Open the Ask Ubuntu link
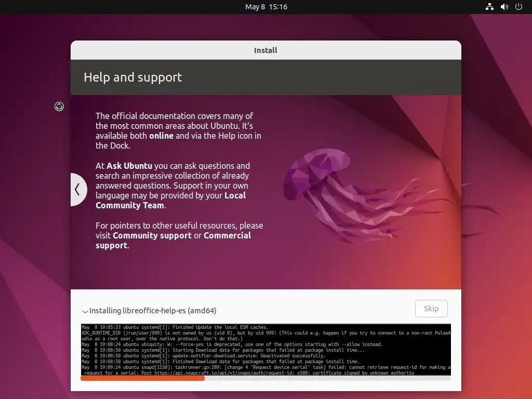This screenshot has height=399, width=532. coord(129,166)
